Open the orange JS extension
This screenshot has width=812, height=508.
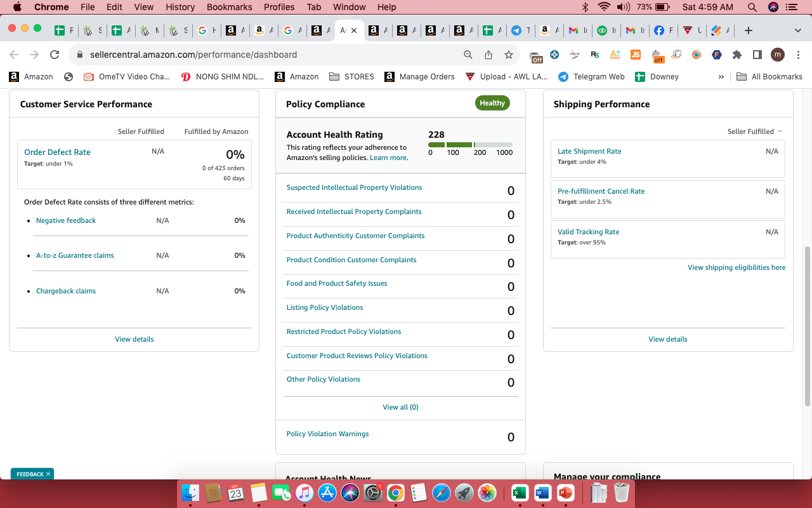click(x=635, y=55)
